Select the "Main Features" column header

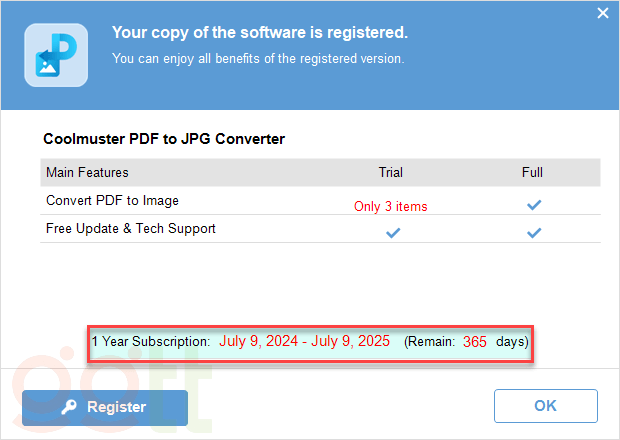click(x=87, y=173)
